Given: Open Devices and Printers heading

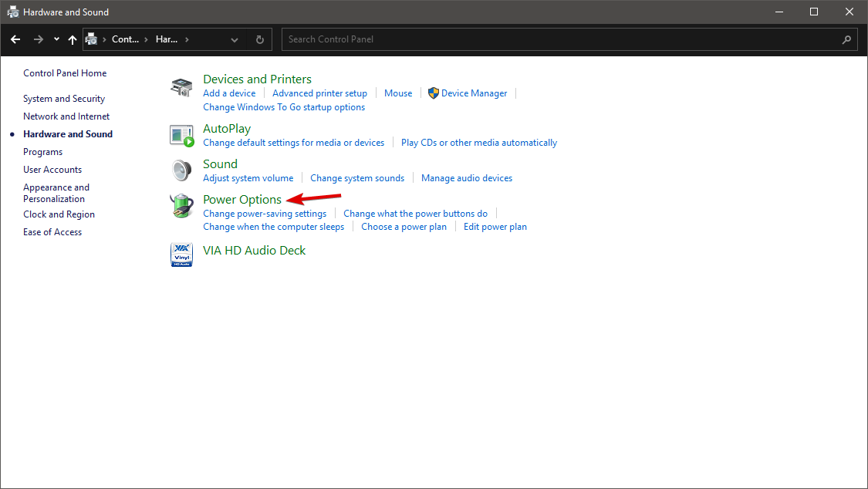Looking at the screenshot, I should coord(257,79).
